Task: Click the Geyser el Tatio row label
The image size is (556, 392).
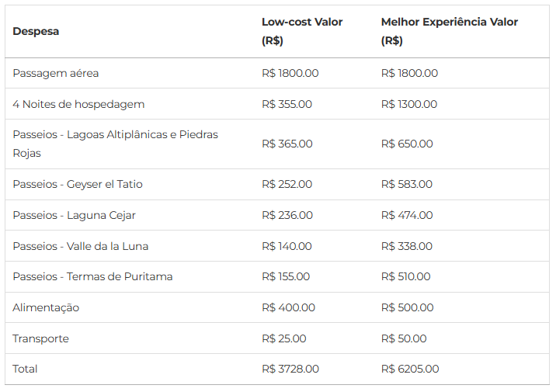Action: pos(78,184)
